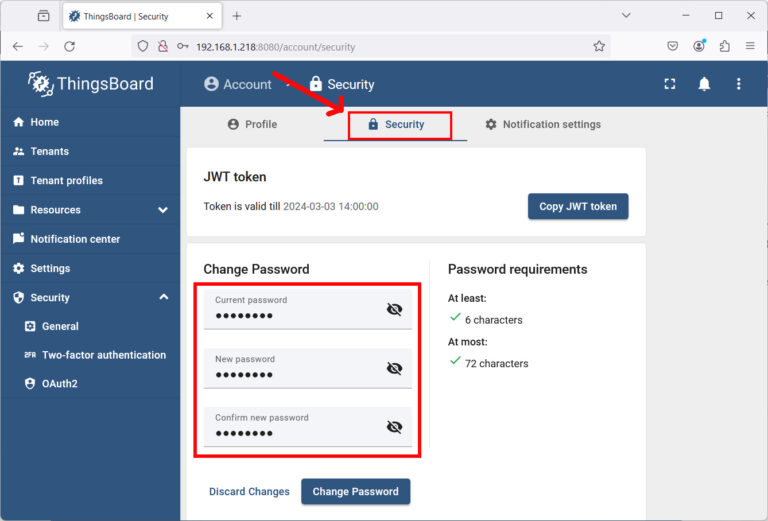768x521 pixels.
Task: Switch to the Profile tab
Action: pos(252,124)
